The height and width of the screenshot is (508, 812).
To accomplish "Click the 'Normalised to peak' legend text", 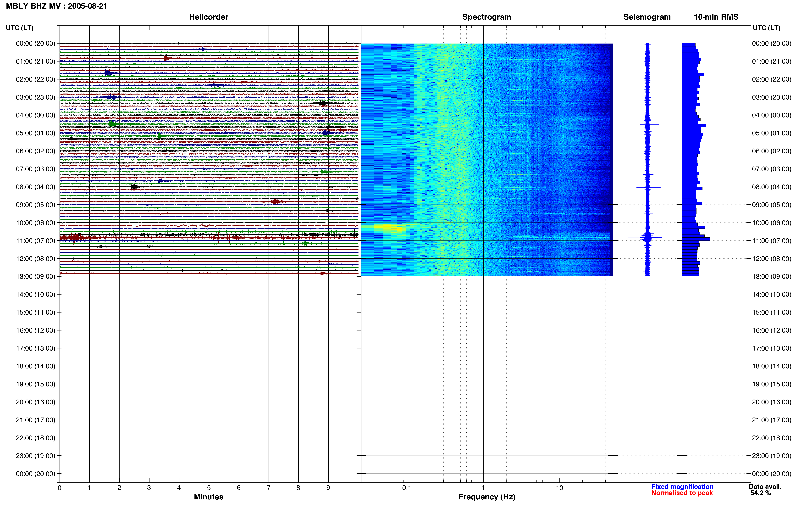I will click(682, 493).
